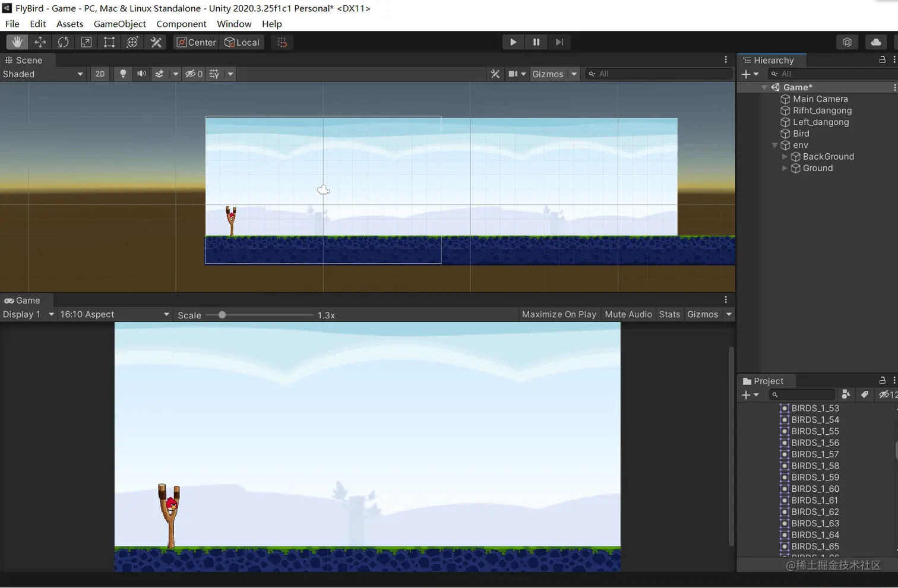Toggle Local handle rotation
The width and height of the screenshot is (898, 588).
click(x=242, y=42)
